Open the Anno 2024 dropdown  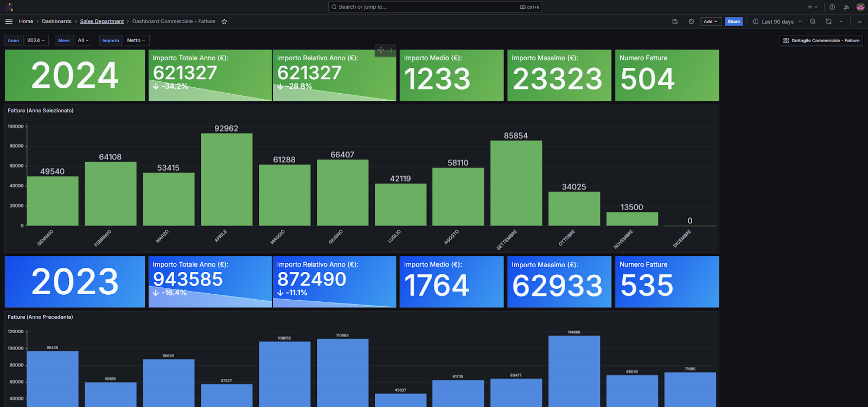36,41
